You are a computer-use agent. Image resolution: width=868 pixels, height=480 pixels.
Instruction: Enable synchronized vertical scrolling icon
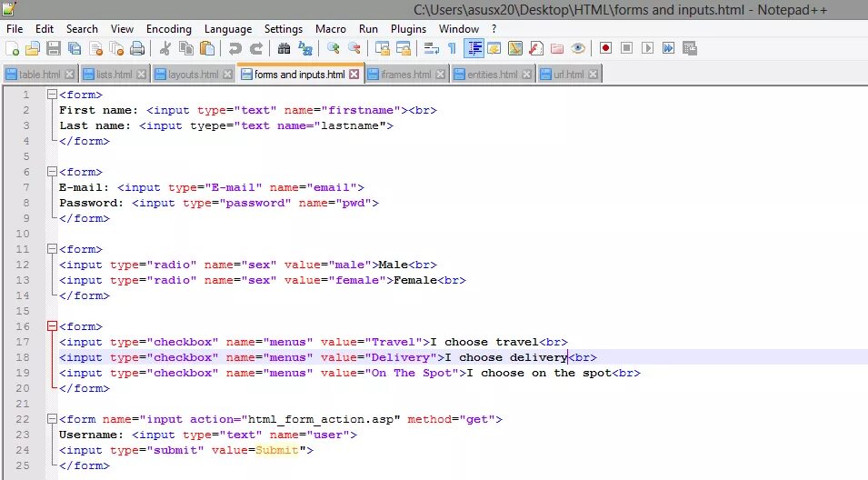383,49
